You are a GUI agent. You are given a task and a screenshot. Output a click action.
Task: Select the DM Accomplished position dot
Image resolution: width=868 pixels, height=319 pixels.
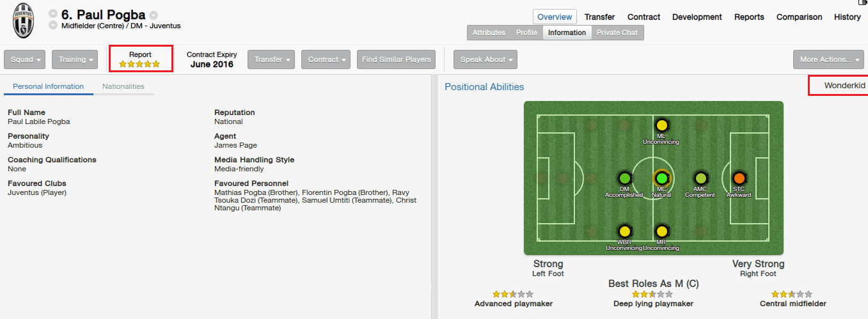(x=624, y=178)
